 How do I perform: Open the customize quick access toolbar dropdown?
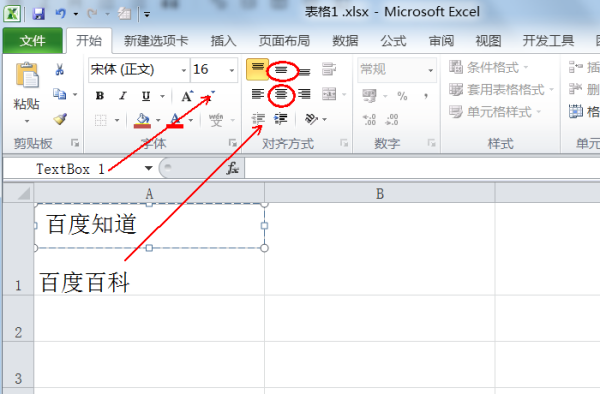click(147, 15)
